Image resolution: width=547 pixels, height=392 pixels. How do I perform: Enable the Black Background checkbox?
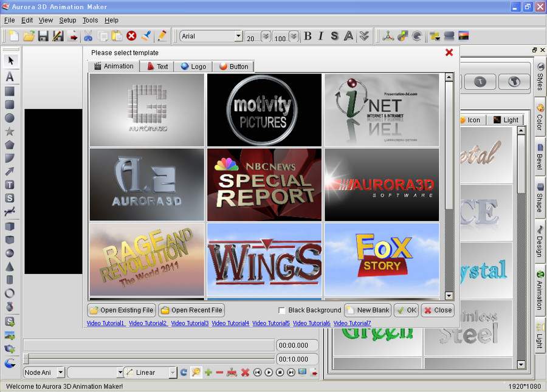point(281,310)
